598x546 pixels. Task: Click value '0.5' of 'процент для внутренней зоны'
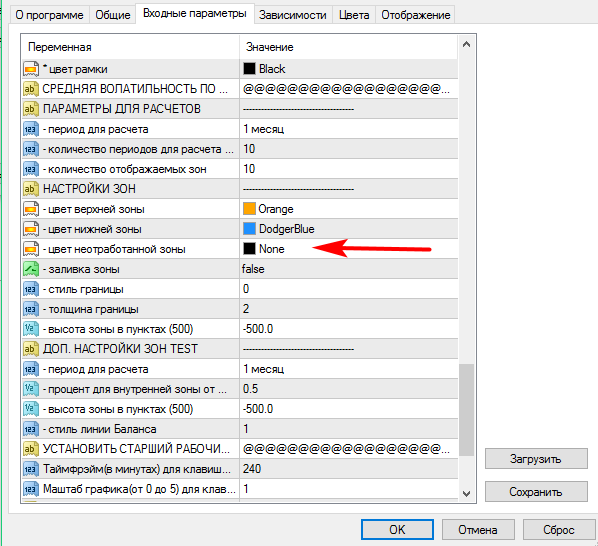pyautogui.click(x=251, y=389)
